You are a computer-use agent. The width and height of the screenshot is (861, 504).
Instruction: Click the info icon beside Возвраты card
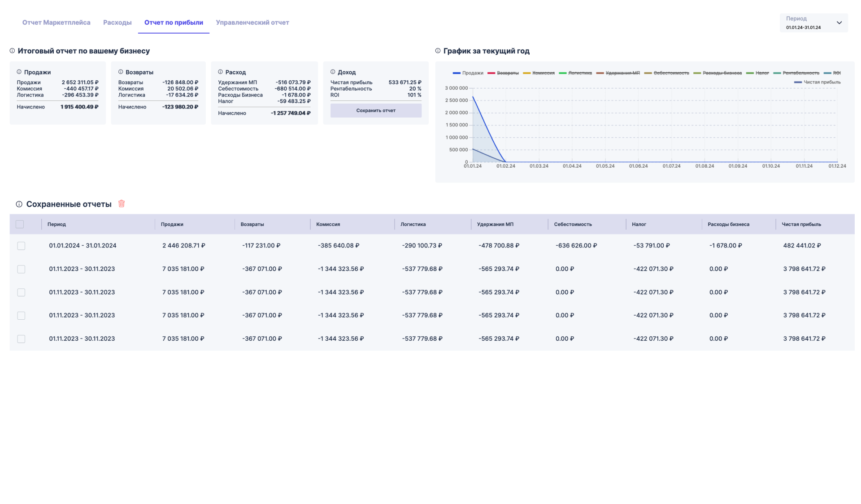pos(121,72)
